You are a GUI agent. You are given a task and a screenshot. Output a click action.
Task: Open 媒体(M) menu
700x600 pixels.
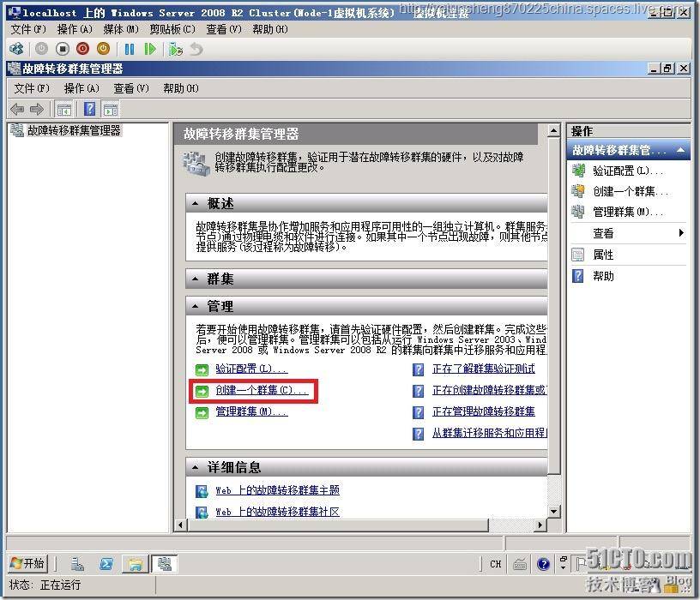pyautogui.click(x=121, y=29)
